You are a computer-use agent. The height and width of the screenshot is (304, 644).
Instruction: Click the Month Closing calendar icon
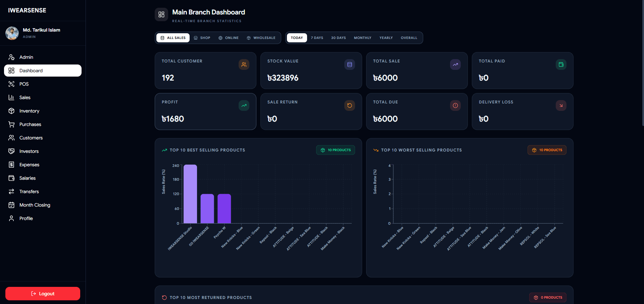11,205
